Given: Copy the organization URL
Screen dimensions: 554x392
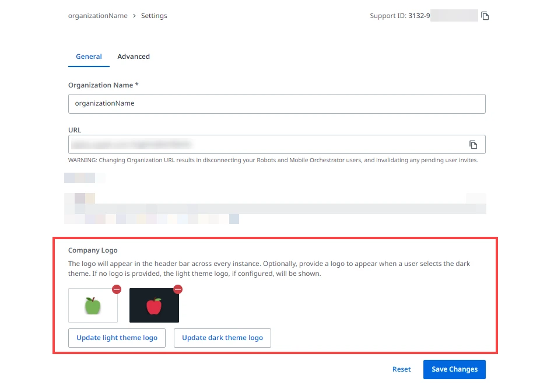Looking at the screenshot, I should pos(473,145).
